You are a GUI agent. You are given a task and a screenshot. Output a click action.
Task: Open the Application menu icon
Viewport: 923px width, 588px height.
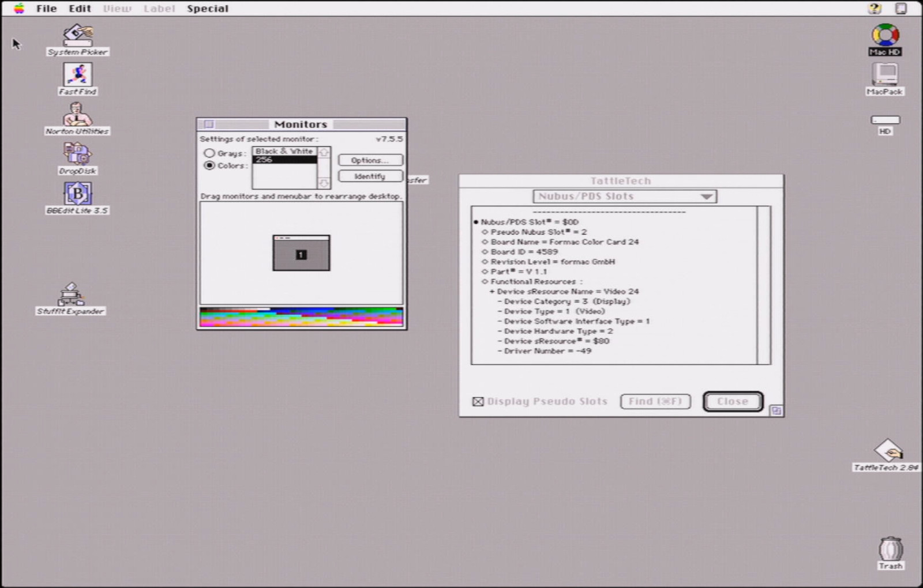(x=901, y=8)
